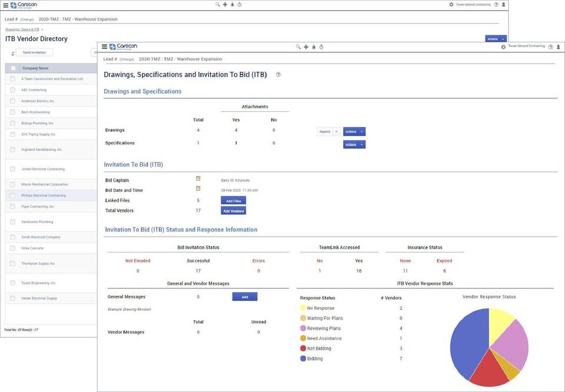Expand the Reports dropdown arrow in the Drawings row
Viewport: 565px width, 392px height.
336,132
